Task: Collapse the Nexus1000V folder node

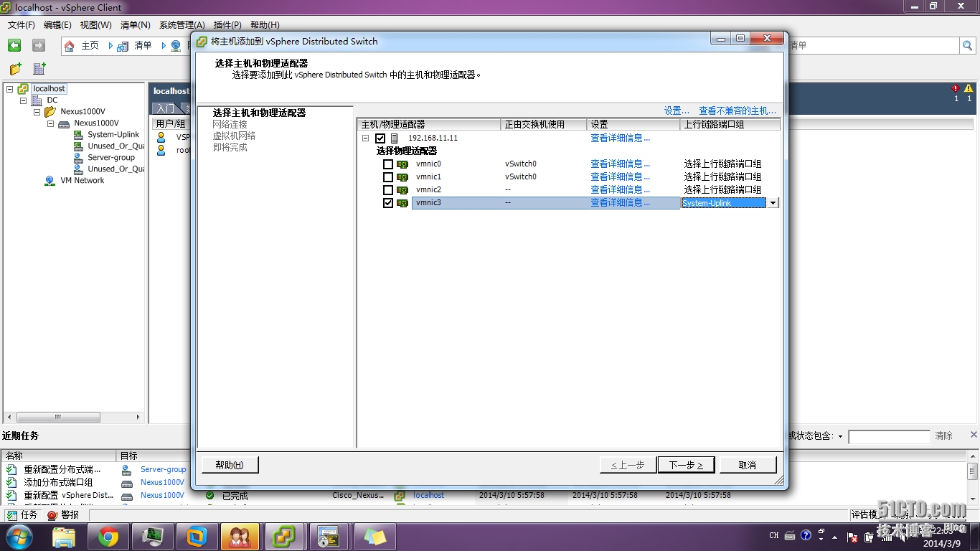Action: [37, 112]
